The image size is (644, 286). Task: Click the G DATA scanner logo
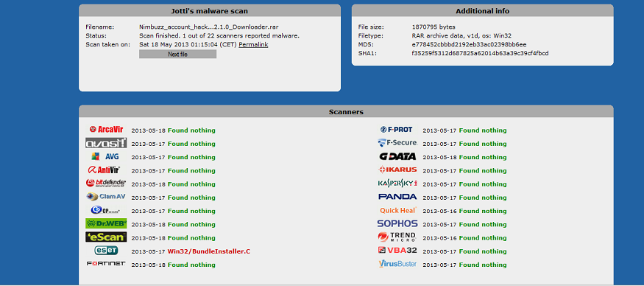click(397, 156)
